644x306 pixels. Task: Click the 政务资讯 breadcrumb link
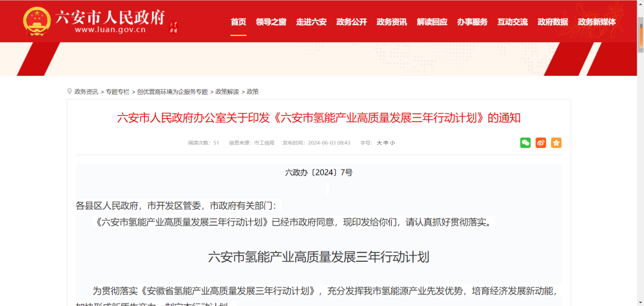coord(86,92)
